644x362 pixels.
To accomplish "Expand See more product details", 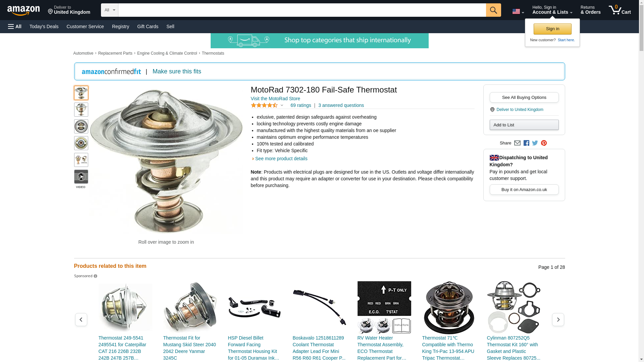I will [281, 159].
